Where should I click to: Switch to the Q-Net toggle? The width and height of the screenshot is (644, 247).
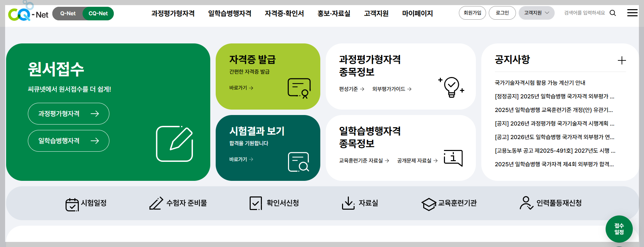(68, 14)
